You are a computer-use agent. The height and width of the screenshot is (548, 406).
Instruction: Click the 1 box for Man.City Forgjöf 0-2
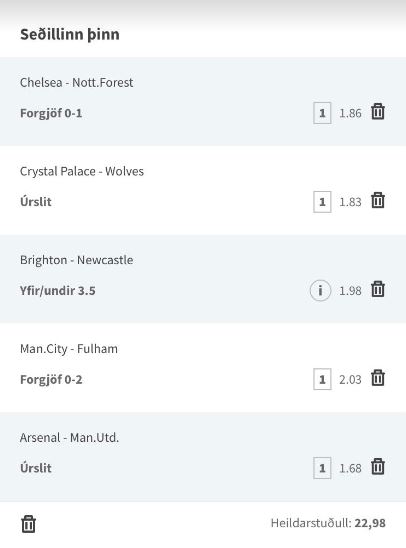pyautogui.click(x=322, y=379)
